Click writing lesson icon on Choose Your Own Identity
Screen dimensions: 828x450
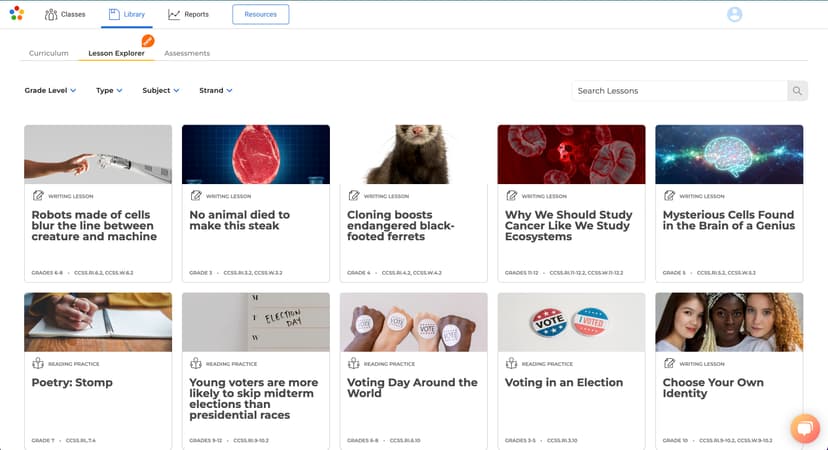(670, 363)
